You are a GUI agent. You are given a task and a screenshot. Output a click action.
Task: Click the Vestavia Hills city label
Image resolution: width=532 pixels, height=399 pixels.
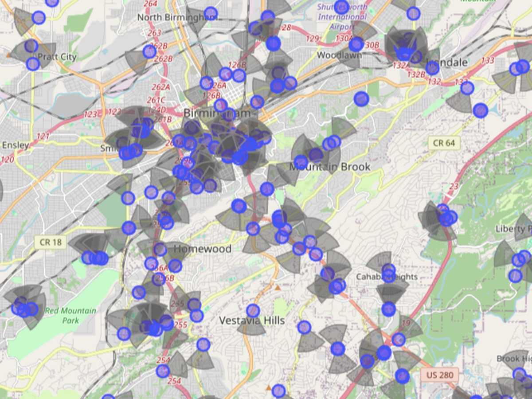[x=252, y=320]
